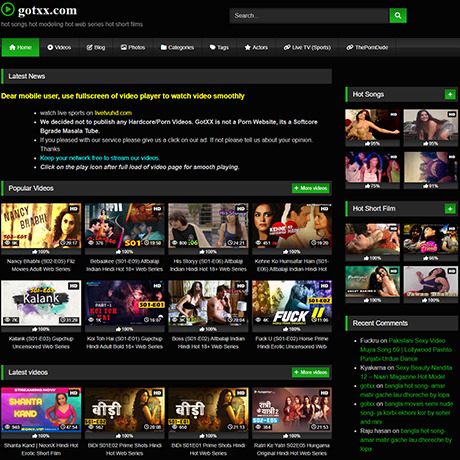
Task: Click the plus icon on Hot Short Film
Action: [450, 209]
